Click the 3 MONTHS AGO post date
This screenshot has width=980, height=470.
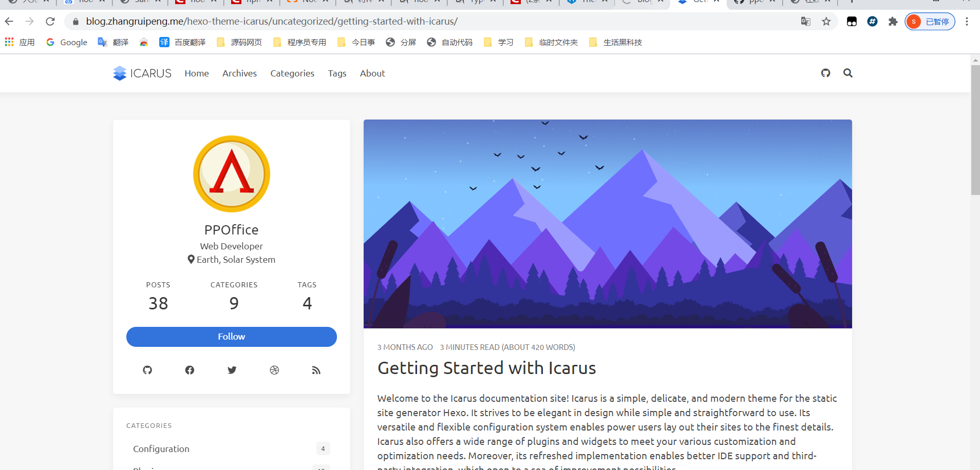click(405, 347)
